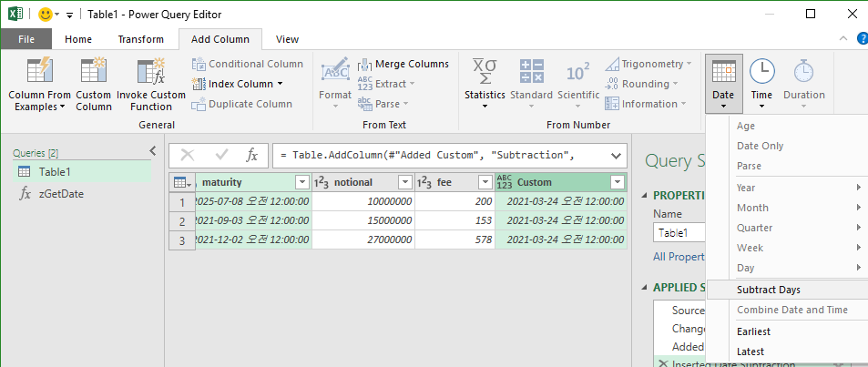Open the Custom column filter dropdown
Image resolution: width=868 pixels, height=367 pixels.
point(618,182)
